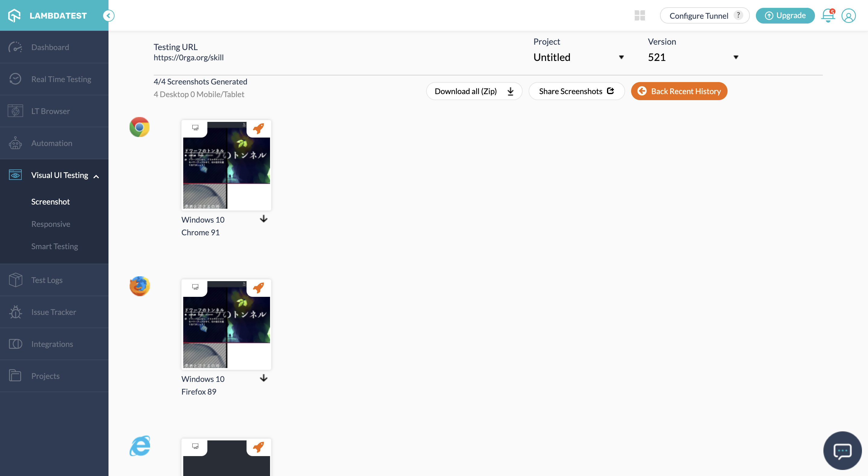Image resolution: width=868 pixels, height=476 pixels.
Task: Click the rocket icon on Firefox 89 screenshot
Action: click(259, 287)
